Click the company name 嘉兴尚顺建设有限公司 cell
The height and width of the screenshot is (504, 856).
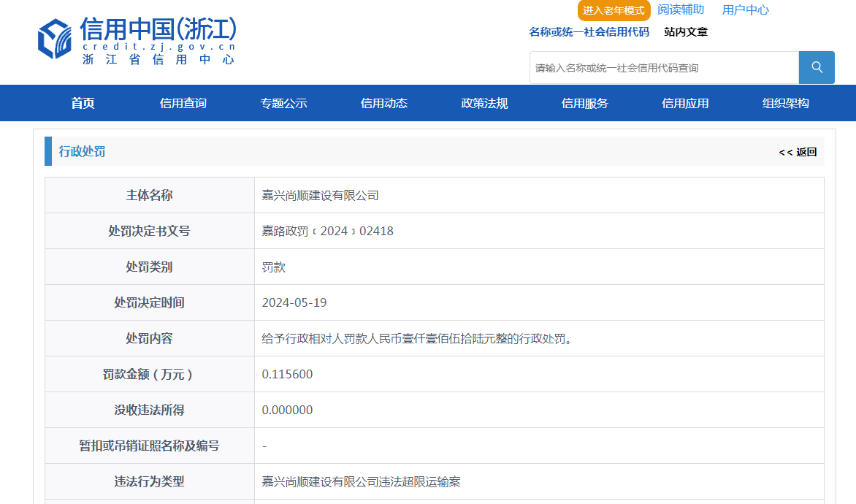point(320,196)
